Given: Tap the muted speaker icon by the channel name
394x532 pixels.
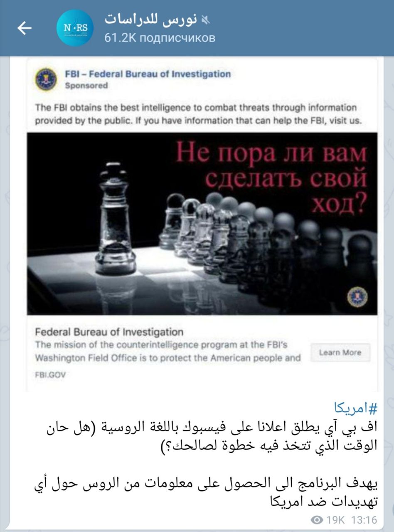Looking at the screenshot, I should click(x=205, y=19).
